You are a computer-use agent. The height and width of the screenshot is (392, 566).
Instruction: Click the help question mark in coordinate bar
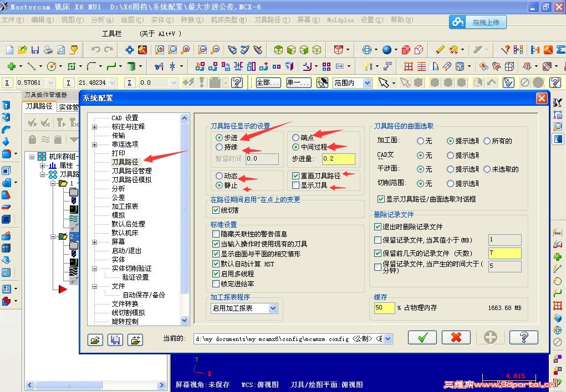[x=237, y=82]
